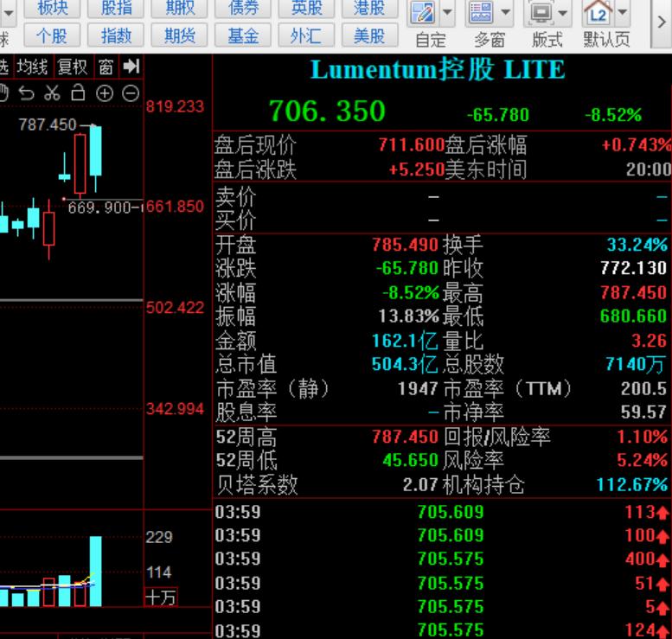The image size is (672, 639).
Task: Open the 期权 options button
Action: (x=180, y=8)
